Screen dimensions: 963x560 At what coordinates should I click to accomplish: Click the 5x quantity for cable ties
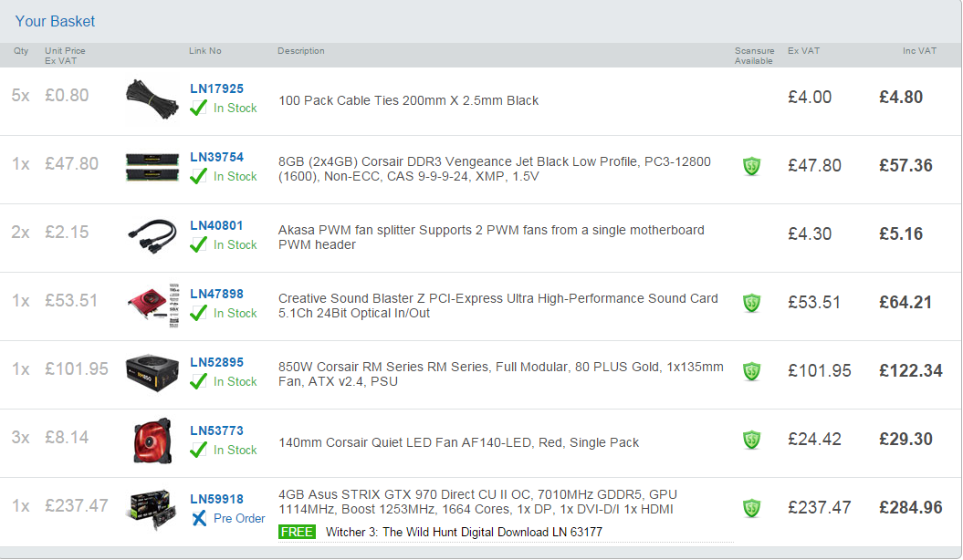(20, 96)
